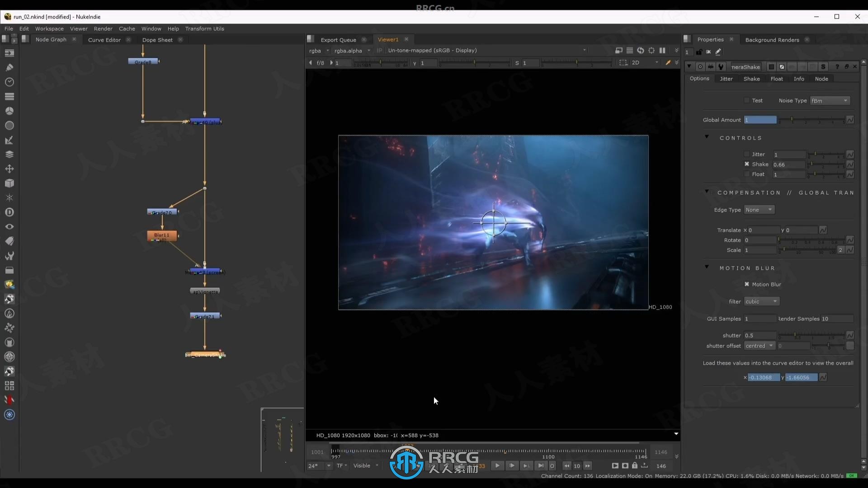Toggle the loop mode button in playback bar
Viewport: 868px width, 488px height.
[552, 466]
